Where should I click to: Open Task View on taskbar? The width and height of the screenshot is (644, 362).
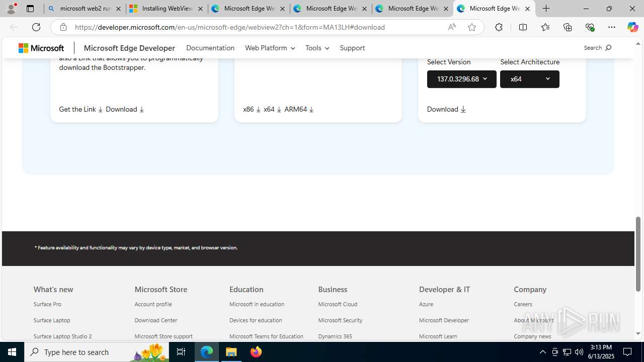click(181, 352)
